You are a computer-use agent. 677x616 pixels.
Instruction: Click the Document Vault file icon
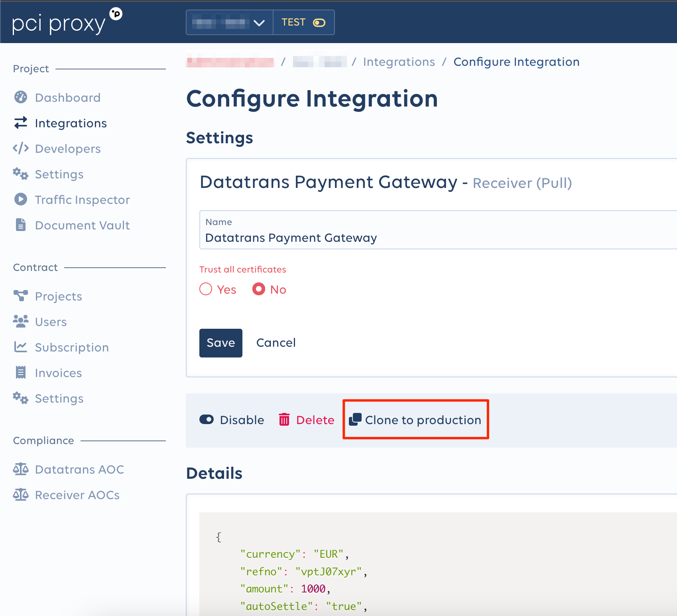[x=21, y=225]
